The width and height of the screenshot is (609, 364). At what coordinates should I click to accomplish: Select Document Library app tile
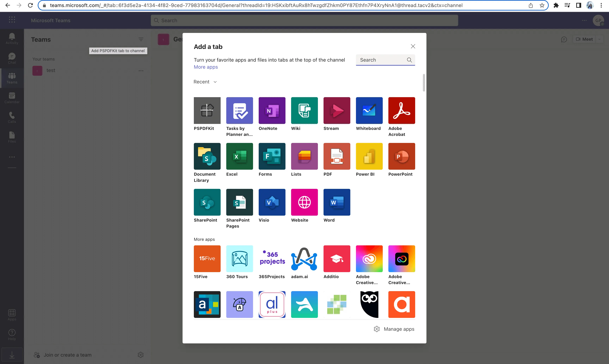[207, 156]
